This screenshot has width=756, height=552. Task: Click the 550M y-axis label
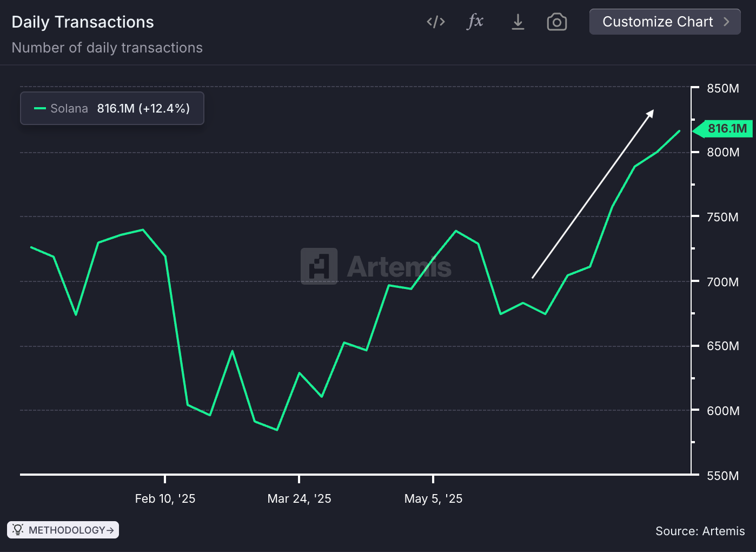tap(723, 476)
